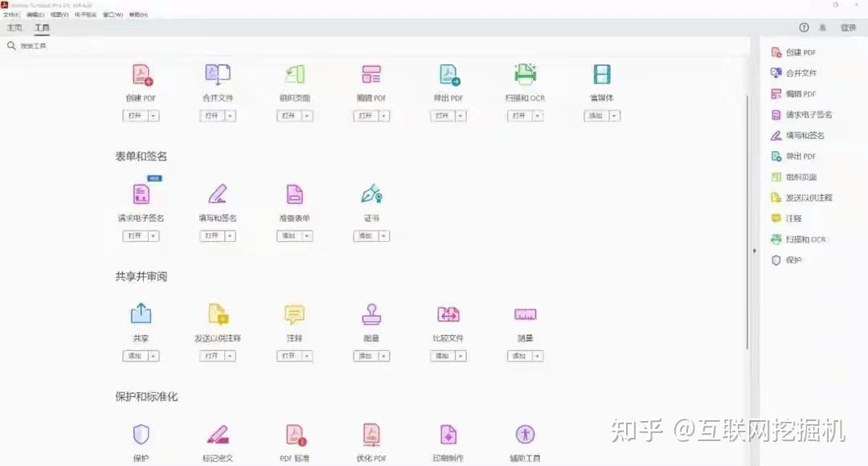868x466 pixels.
Task: Open the 编辑 menu in menu bar
Action: point(35,14)
